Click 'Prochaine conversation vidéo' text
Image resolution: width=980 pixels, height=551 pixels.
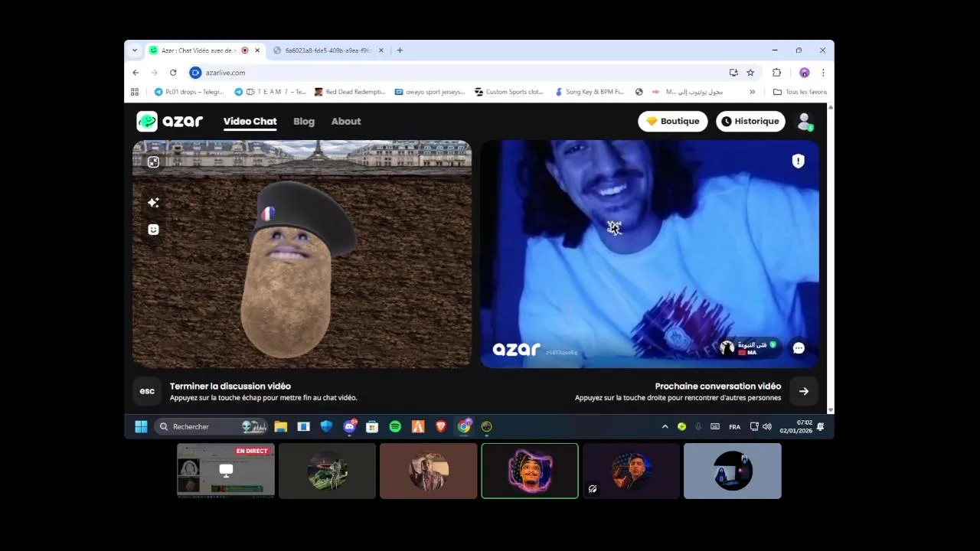pos(718,386)
